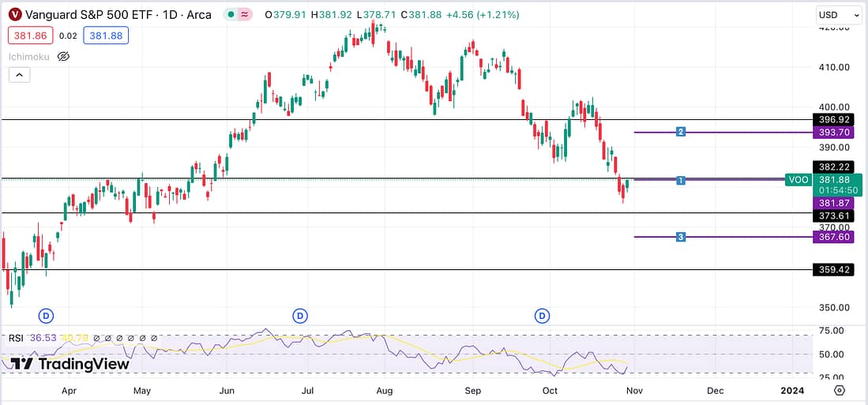The height and width of the screenshot is (405, 868).
Task: Click the Vanguard VOO symbol logo icon
Action: [15, 15]
